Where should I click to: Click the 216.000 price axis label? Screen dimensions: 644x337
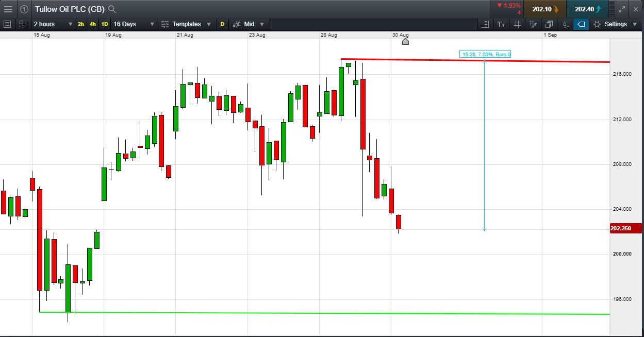[x=622, y=74]
